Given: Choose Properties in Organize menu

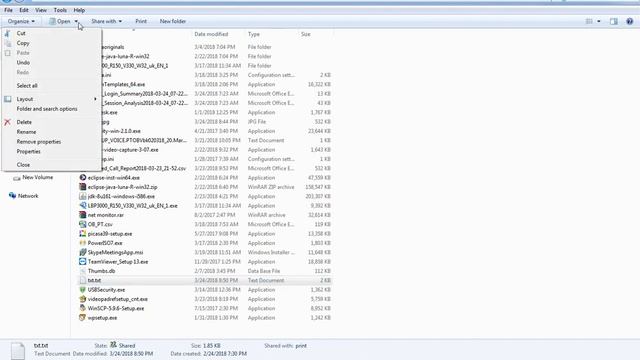Looking at the screenshot, I should coord(29,151).
